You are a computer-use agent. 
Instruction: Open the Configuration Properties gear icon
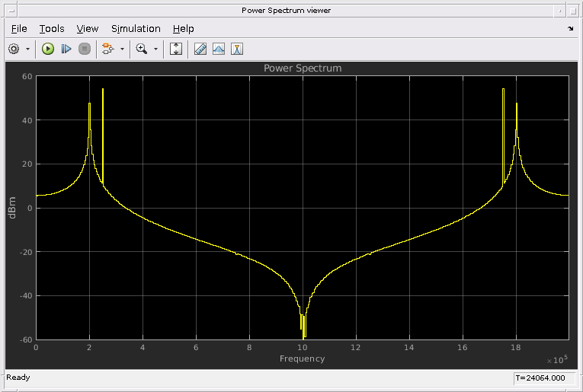(14, 49)
